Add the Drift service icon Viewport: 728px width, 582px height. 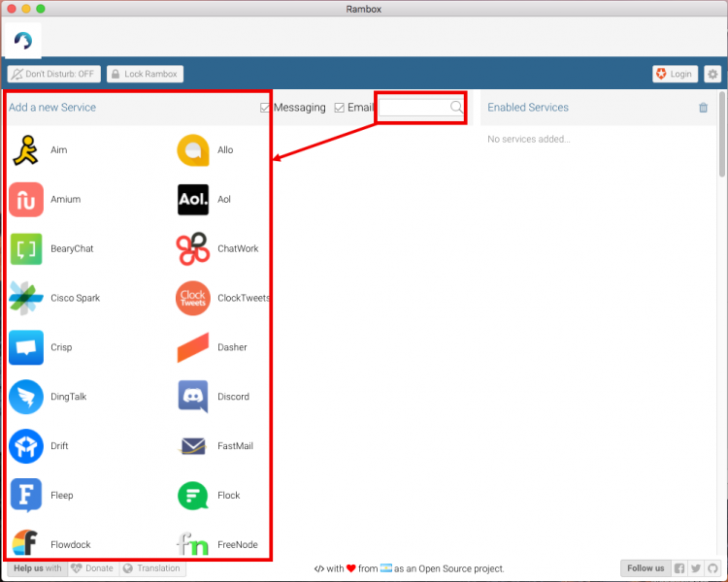(26, 446)
